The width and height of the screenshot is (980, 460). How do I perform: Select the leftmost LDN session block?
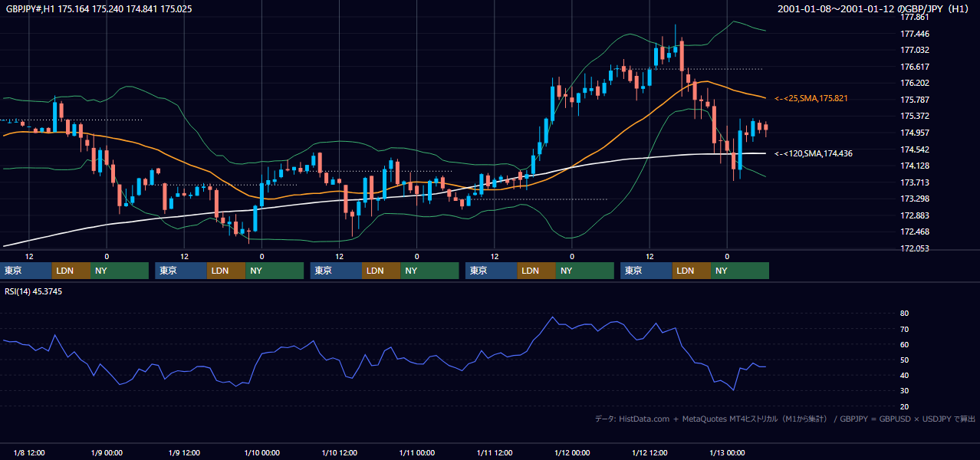(71, 271)
